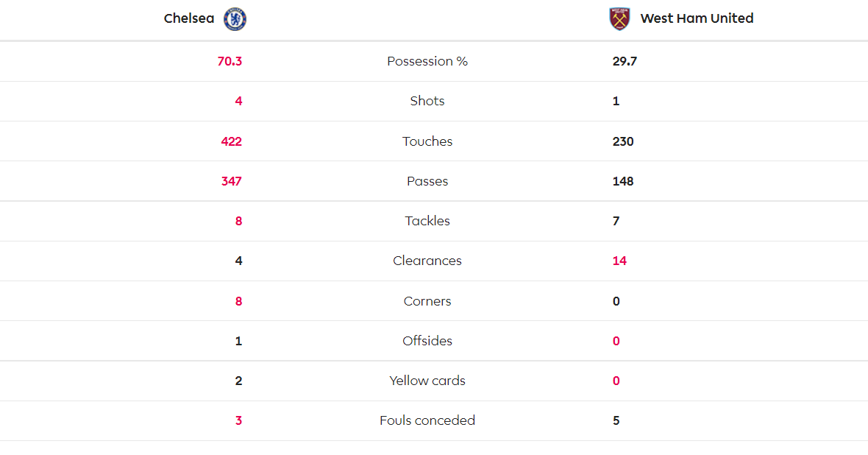Screen dimensions: 868x455
Task: Select Chelsea's 422 touches value
Action: tap(231, 141)
